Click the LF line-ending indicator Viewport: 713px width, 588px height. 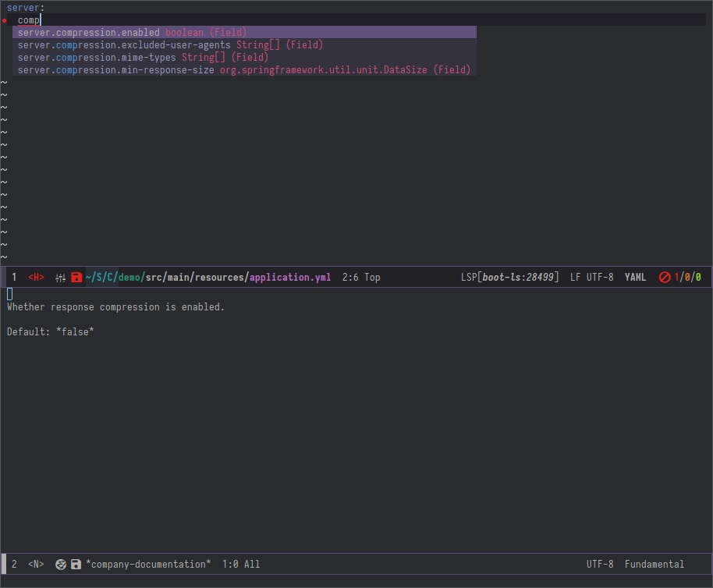tap(575, 277)
